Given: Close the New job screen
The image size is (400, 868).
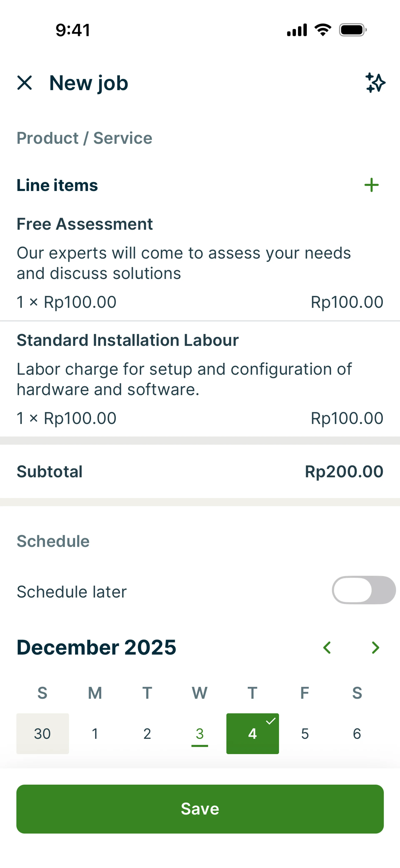Looking at the screenshot, I should point(25,83).
